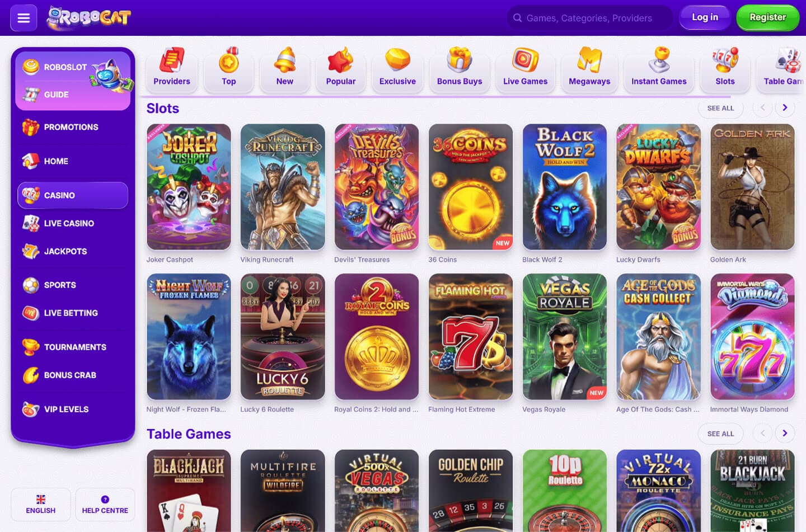See all Slots games
This screenshot has width=806, height=532.
click(720, 108)
